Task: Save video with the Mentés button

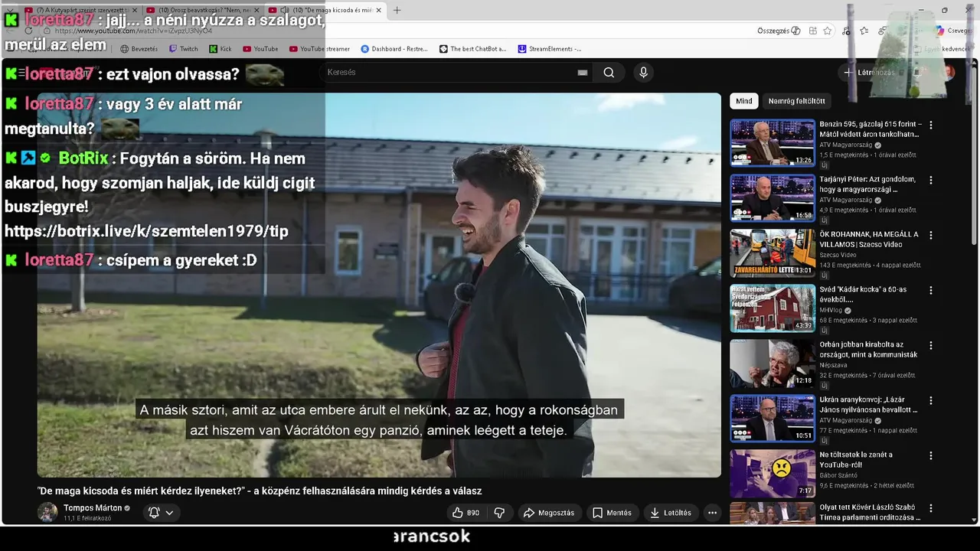Action: 612,513
